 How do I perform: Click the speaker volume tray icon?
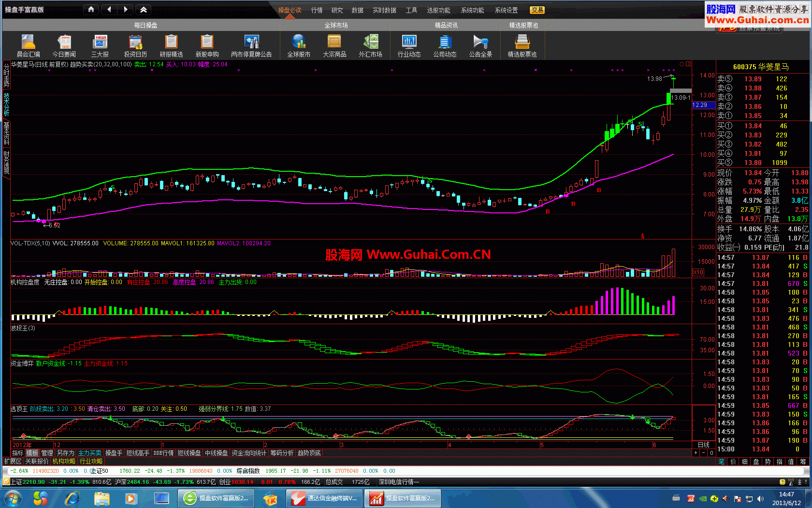point(761,498)
